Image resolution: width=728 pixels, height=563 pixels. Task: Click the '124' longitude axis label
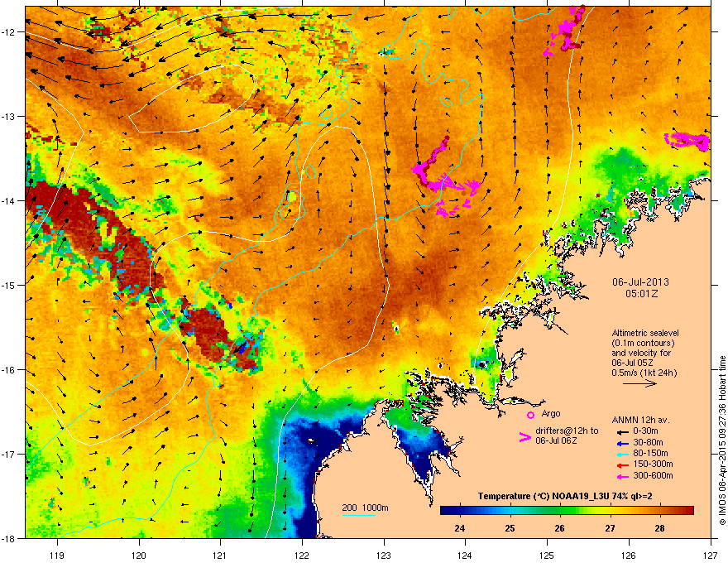tap(465, 555)
